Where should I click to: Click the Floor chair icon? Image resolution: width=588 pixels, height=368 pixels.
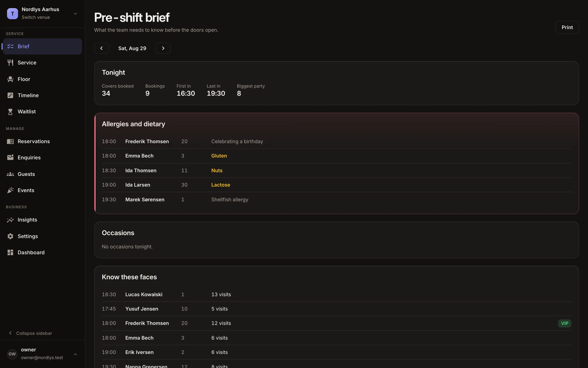pos(10,79)
